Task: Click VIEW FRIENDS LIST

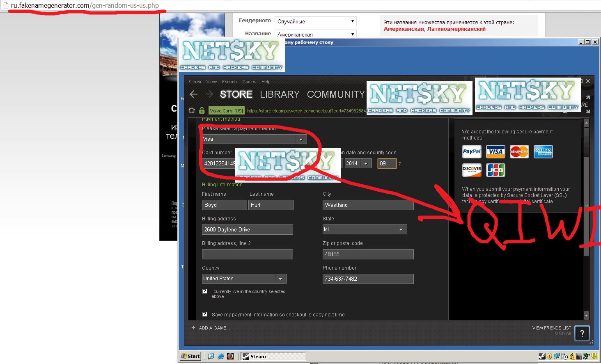Action: tap(551, 328)
